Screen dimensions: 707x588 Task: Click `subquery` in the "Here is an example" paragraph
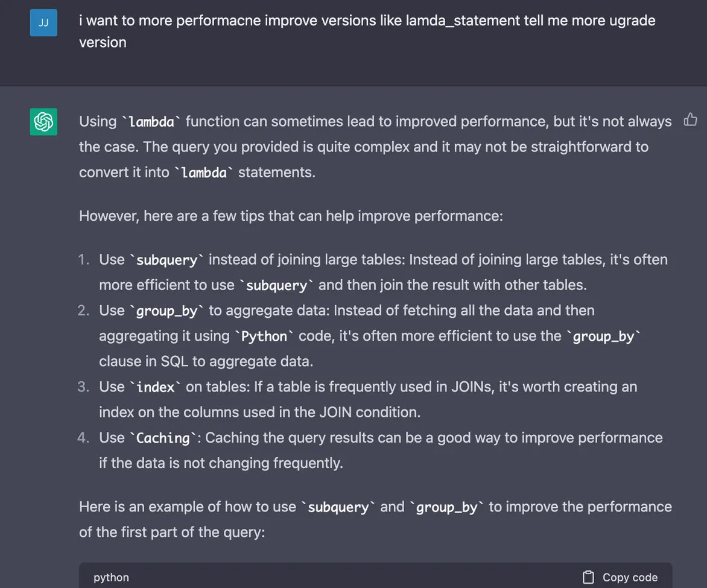tap(338, 507)
